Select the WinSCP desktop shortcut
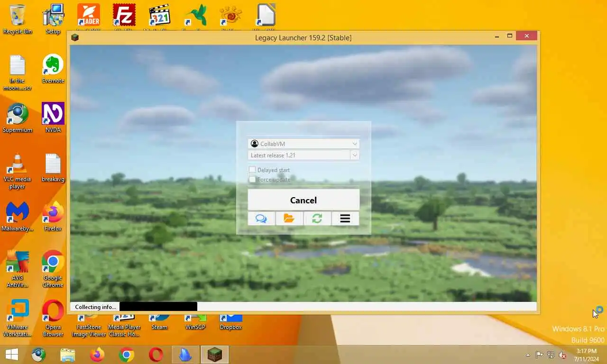Screen dimensions: 607x364 (x=195, y=323)
